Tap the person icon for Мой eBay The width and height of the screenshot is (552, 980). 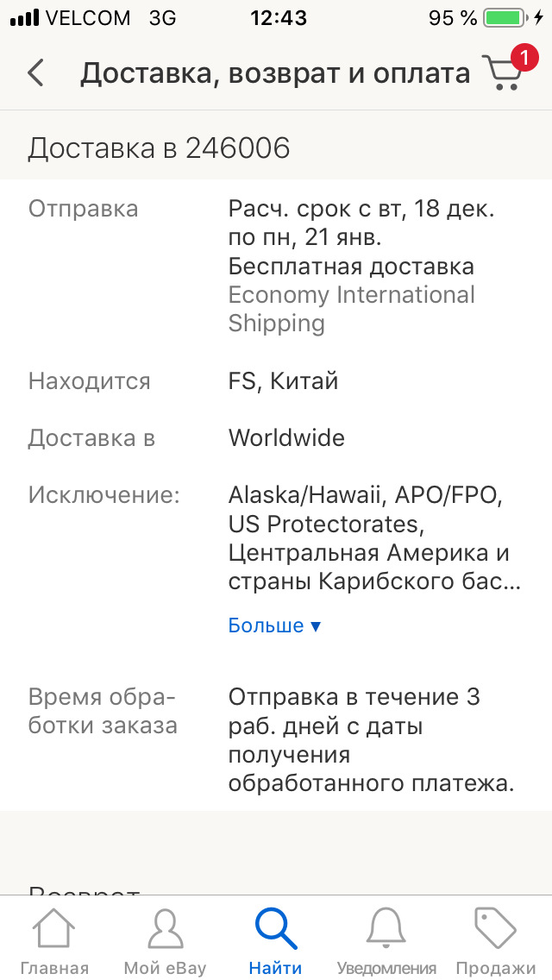(165, 929)
